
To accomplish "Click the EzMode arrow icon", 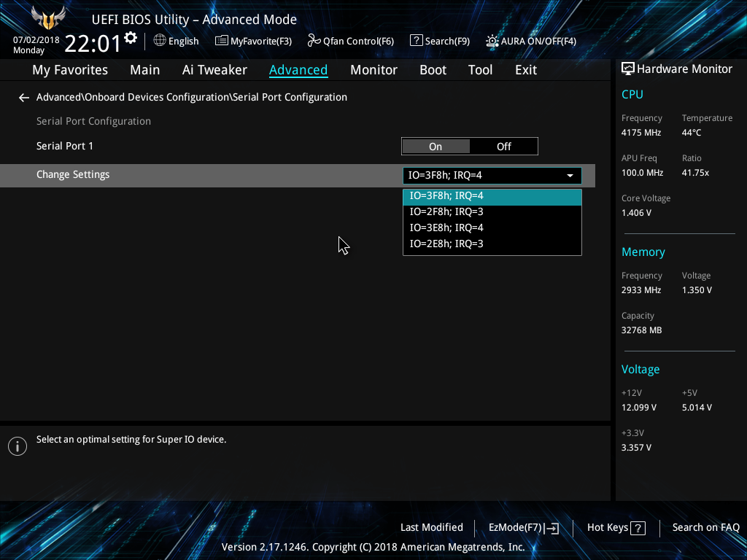I will tap(551, 528).
